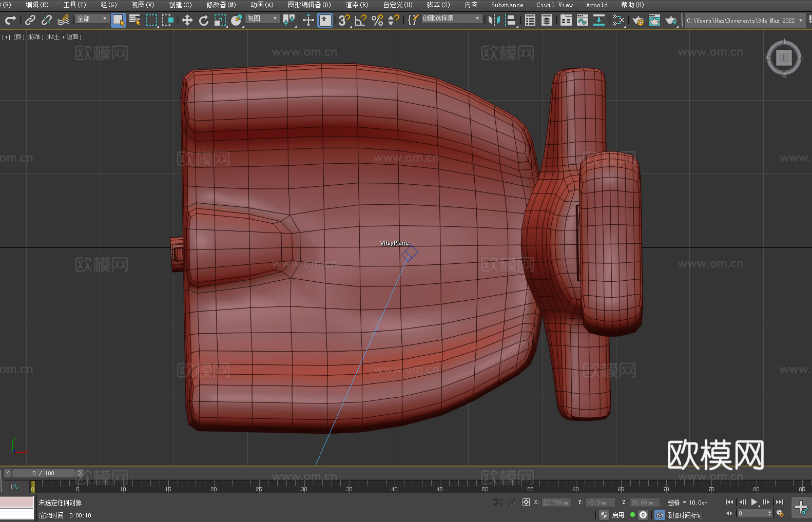Image resolution: width=812 pixels, height=522 pixels.
Task: Click Set Keys large plus-key button
Action: pyautogui.click(x=801, y=508)
